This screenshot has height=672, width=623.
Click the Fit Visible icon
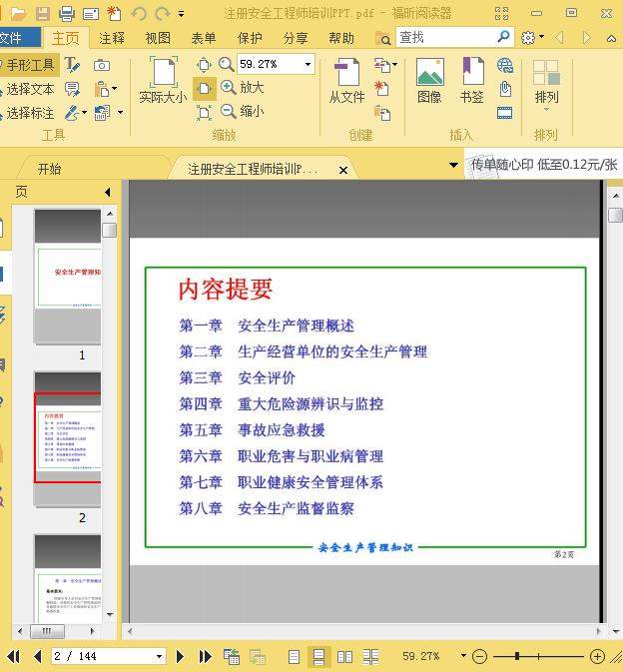(x=204, y=113)
